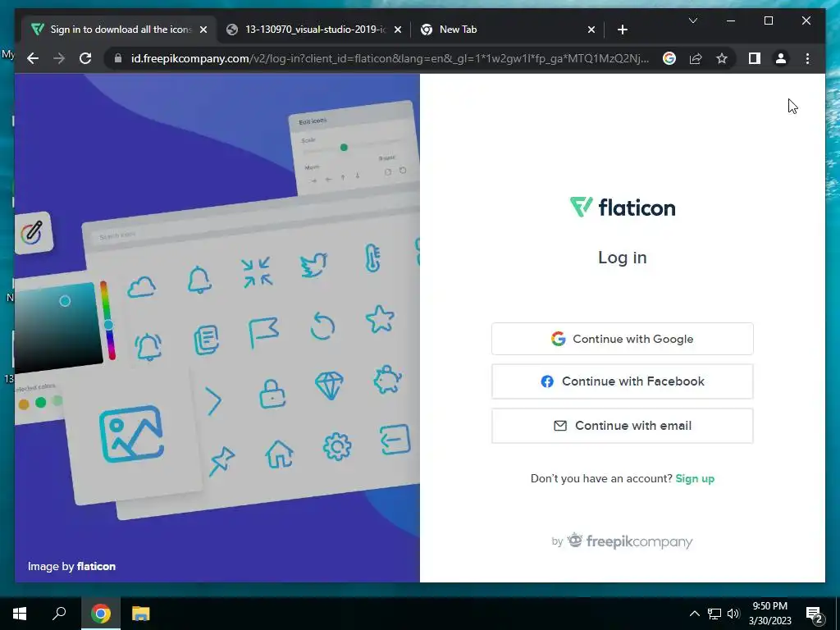Open the Windows Start menu
Viewport: 840px width, 630px height.
[20, 614]
